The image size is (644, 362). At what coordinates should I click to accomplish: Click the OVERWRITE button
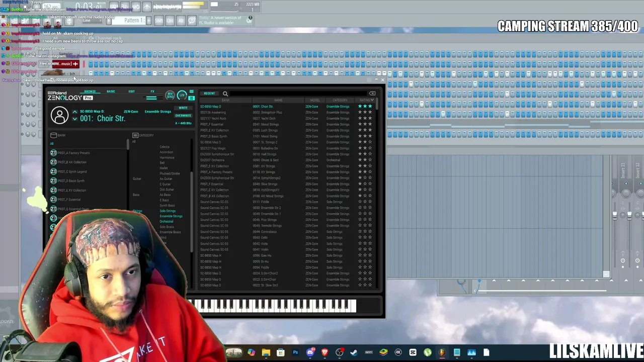point(183,116)
